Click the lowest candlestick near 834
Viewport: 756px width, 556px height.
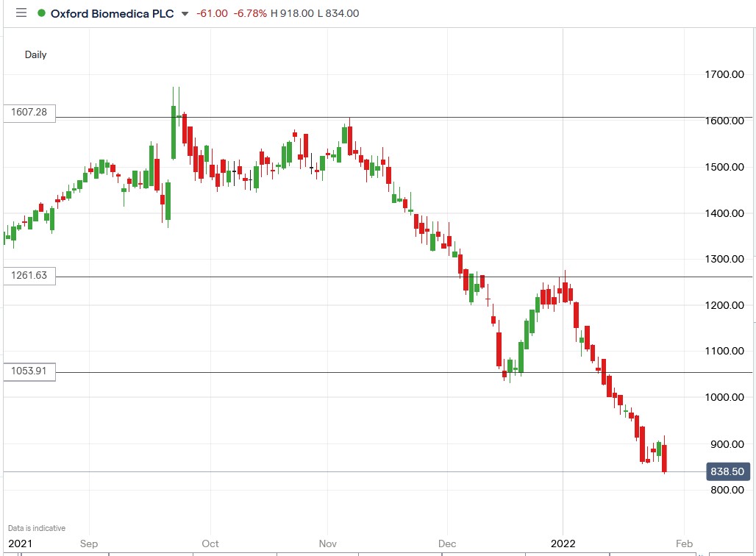point(664,460)
